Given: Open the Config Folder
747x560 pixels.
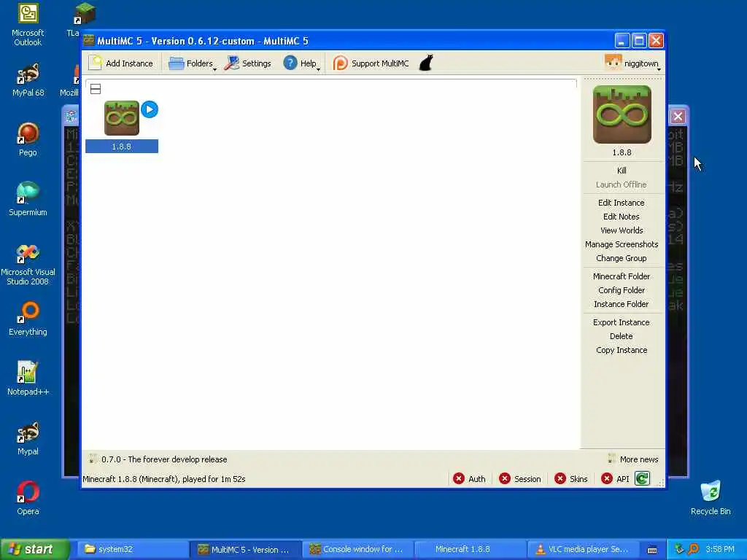Looking at the screenshot, I should click(x=622, y=290).
